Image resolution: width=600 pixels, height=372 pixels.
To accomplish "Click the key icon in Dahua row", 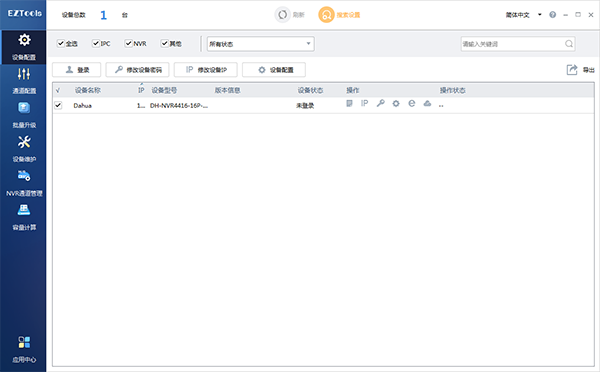I will pos(380,103).
